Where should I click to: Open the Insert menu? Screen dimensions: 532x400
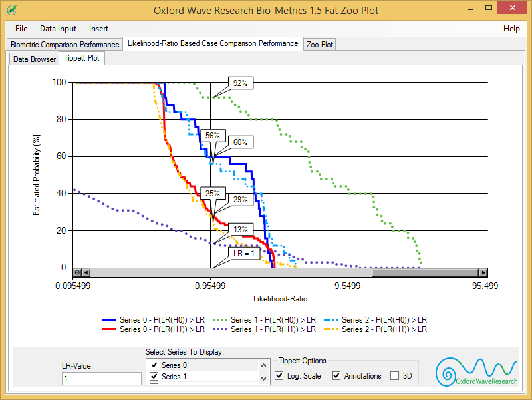pyautogui.click(x=98, y=29)
